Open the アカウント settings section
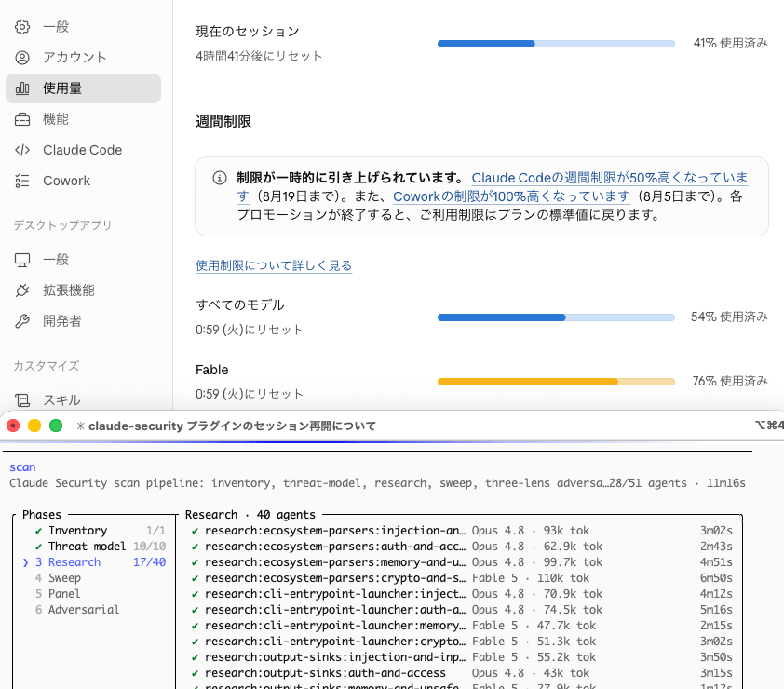 point(83,58)
